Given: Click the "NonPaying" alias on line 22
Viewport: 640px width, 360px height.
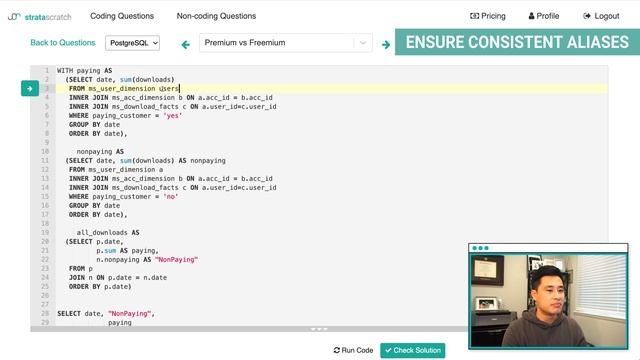Looking at the screenshot, I should (176, 259).
